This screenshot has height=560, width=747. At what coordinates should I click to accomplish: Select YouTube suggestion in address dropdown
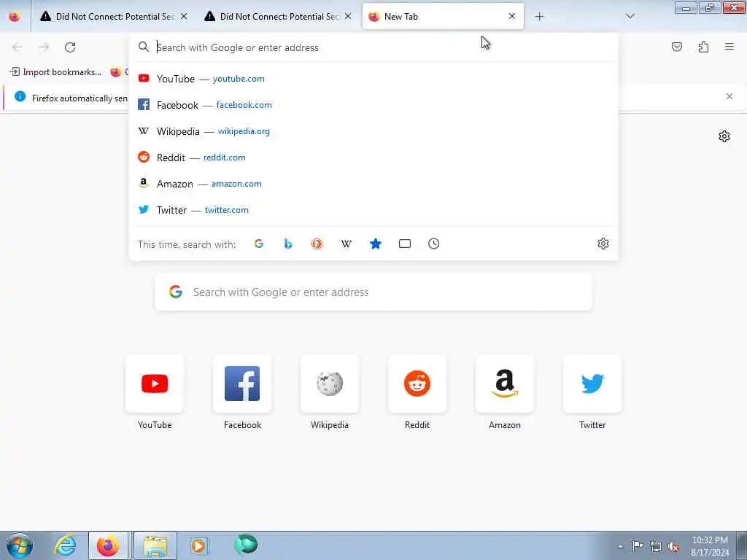373,79
